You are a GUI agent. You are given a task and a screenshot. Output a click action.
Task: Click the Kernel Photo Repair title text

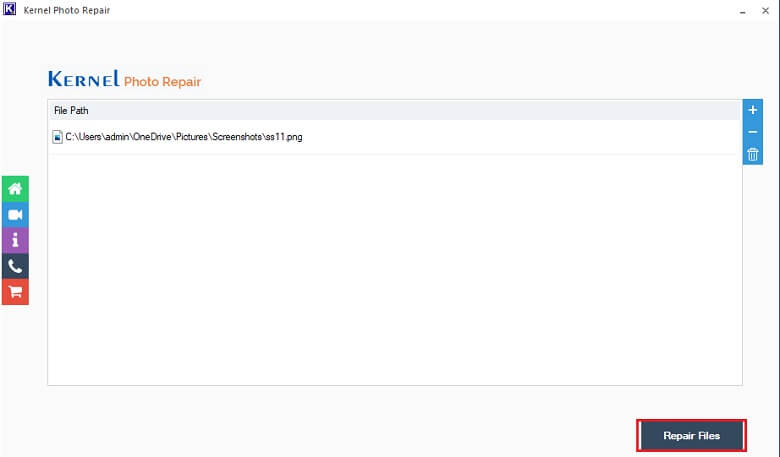[67, 10]
